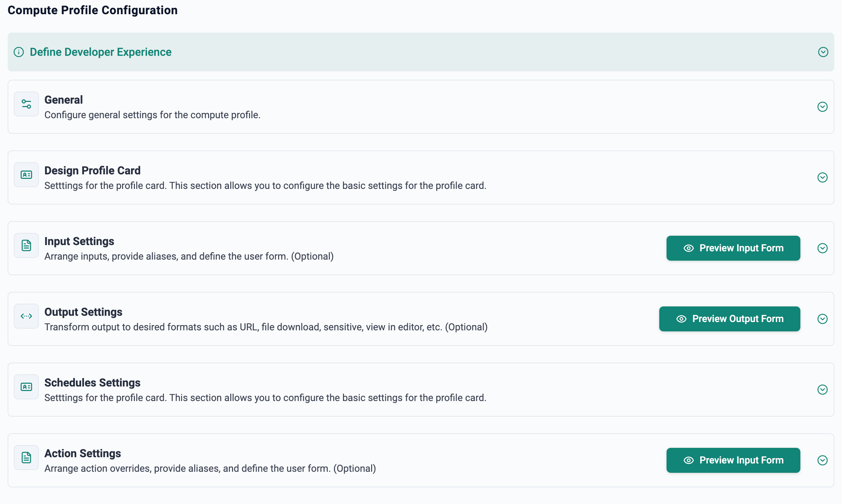Click the info icon beside Define Developer Experience

[19, 52]
